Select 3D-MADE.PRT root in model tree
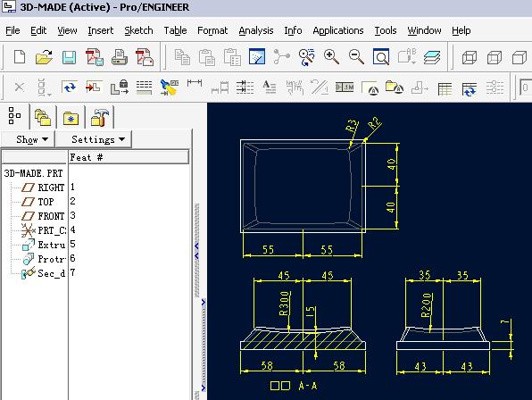This screenshot has width=532, height=400. point(33,173)
